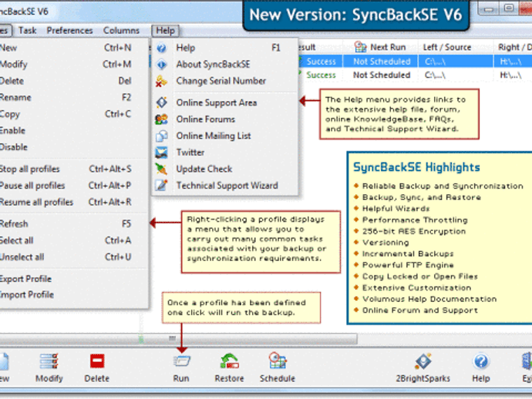Viewport: 532px width, 399px height.
Task: Click the Restore toolbar icon
Action: click(x=229, y=361)
